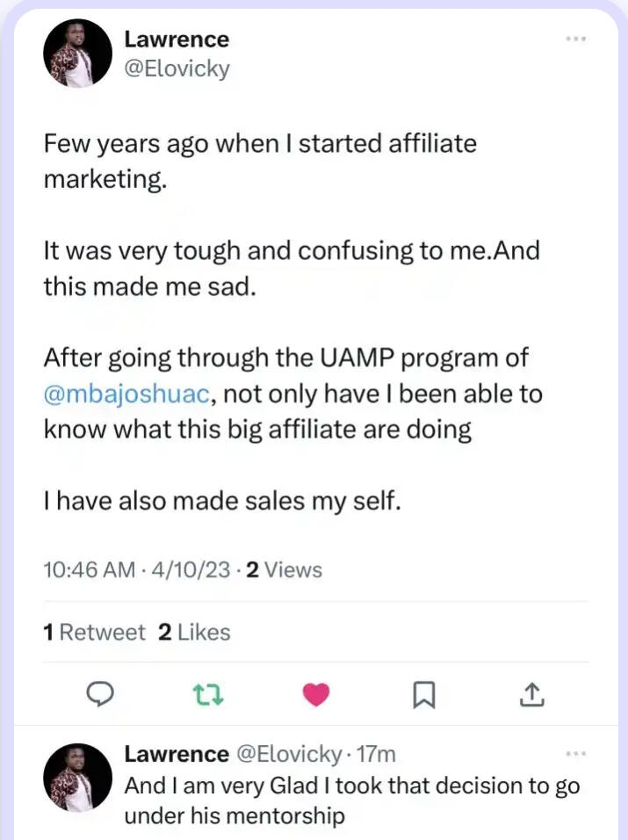
Task: Toggle the bookmark icon on the tweet
Action: coord(424,696)
